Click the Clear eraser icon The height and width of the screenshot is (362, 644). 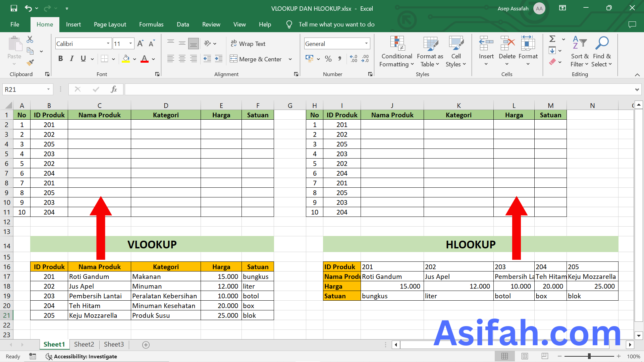coord(552,62)
